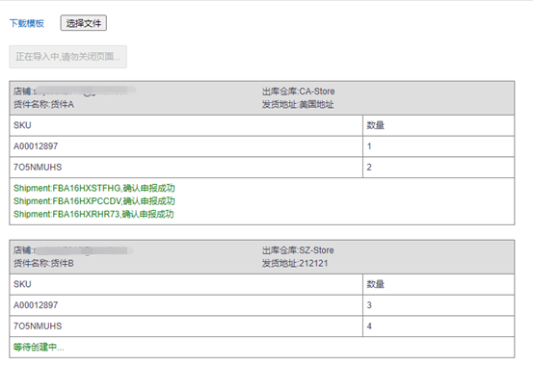Select Shipment FBA16HXPCCDV success message
Image resolution: width=533 pixels, height=392 pixels.
(x=94, y=201)
